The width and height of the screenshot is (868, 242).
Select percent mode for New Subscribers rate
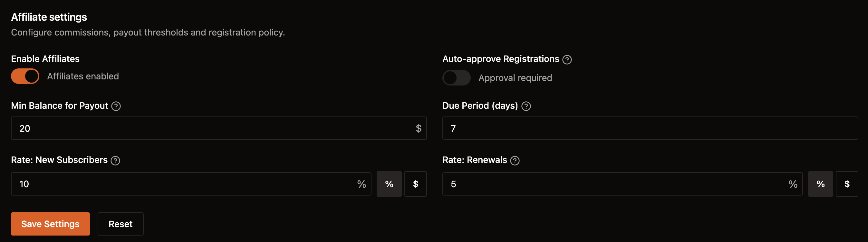[389, 184]
